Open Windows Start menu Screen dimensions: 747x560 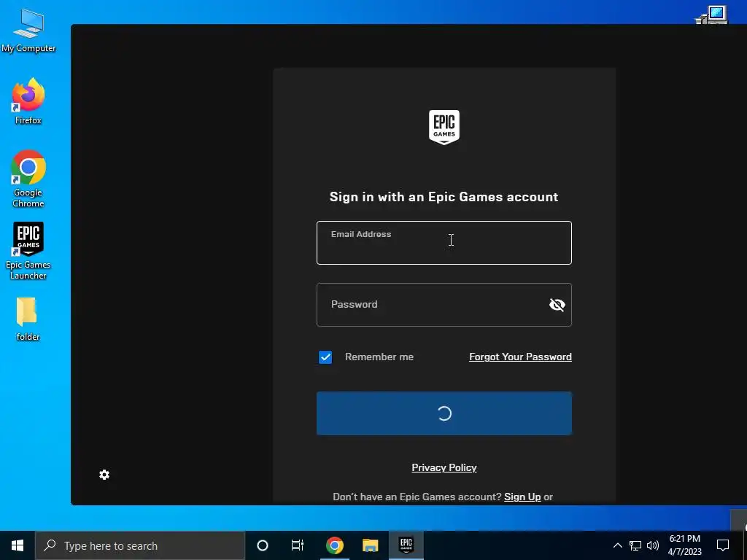[x=18, y=545]
